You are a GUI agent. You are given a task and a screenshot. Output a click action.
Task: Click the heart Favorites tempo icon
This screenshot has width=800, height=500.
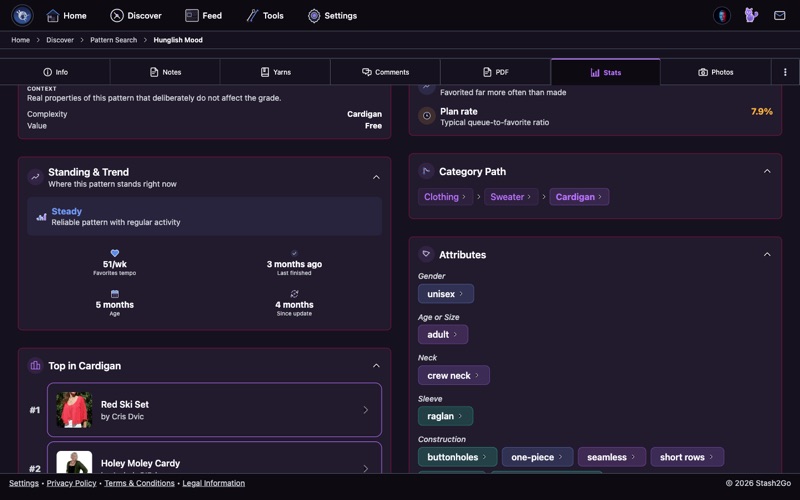[x=115, y=253]
